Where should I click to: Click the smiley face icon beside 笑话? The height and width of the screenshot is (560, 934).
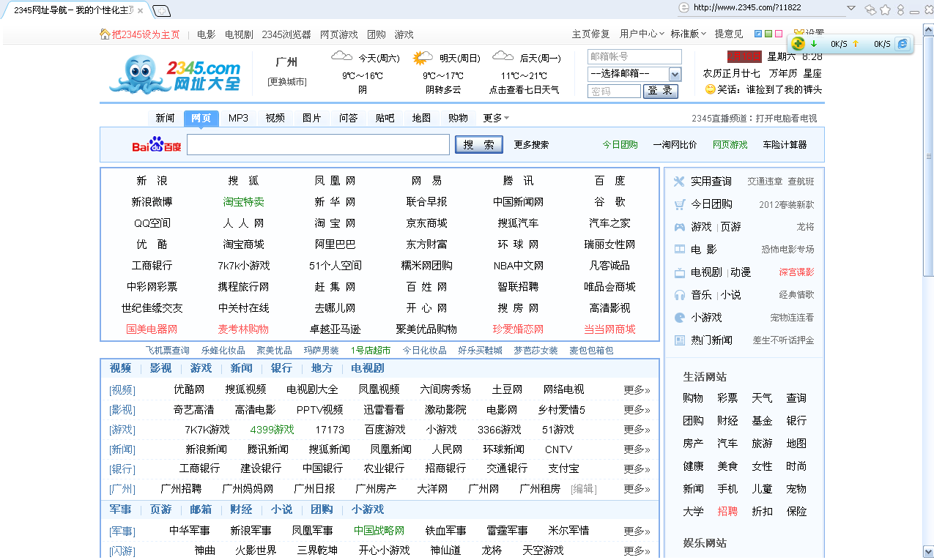tap(710, 89)
